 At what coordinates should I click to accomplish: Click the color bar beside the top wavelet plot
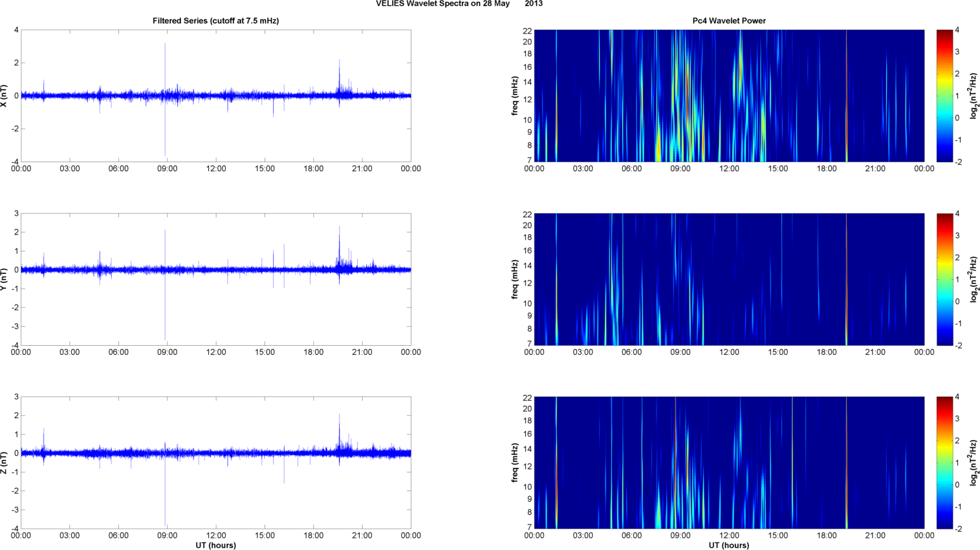[944, 96]
